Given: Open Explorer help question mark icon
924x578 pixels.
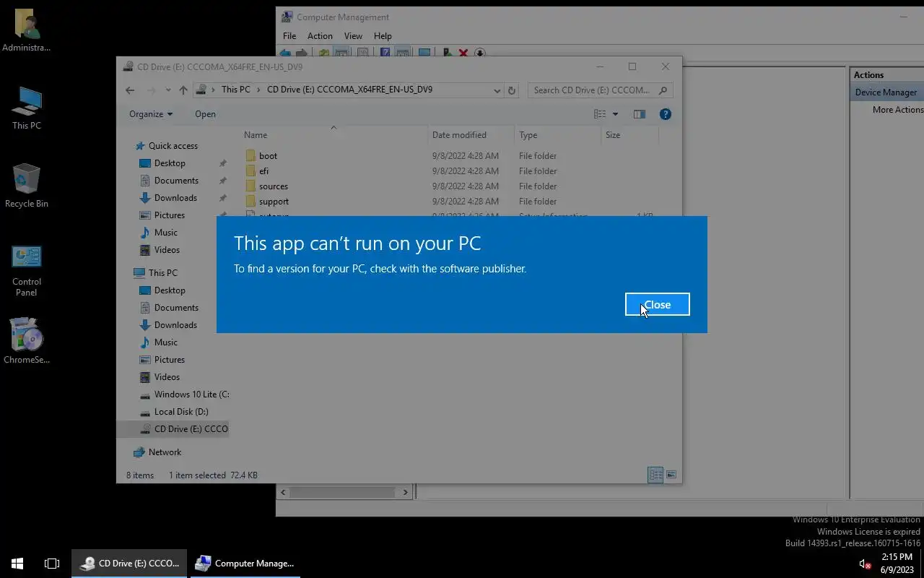Looking at the screenshot, I should coord(666,113).
